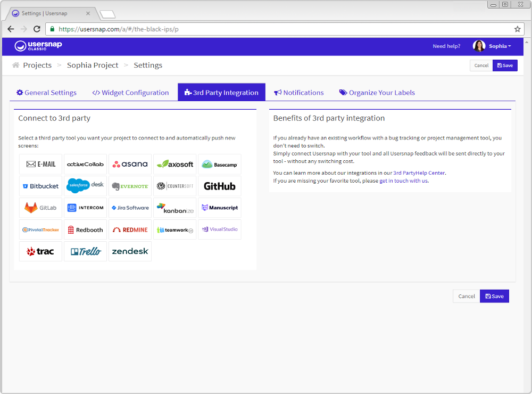Screen dimensions: 532x394
Task: Select the trac integration
Action: 41,251
